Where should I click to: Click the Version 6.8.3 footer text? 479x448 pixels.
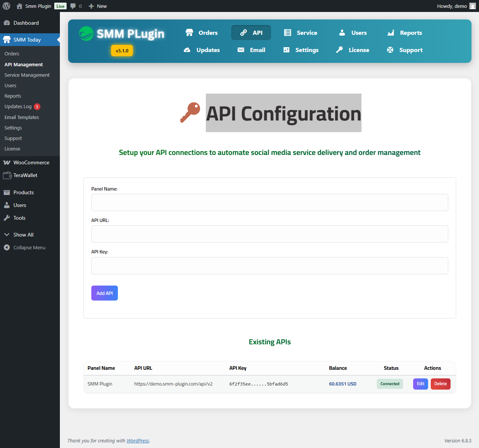(x=458, y=441)
